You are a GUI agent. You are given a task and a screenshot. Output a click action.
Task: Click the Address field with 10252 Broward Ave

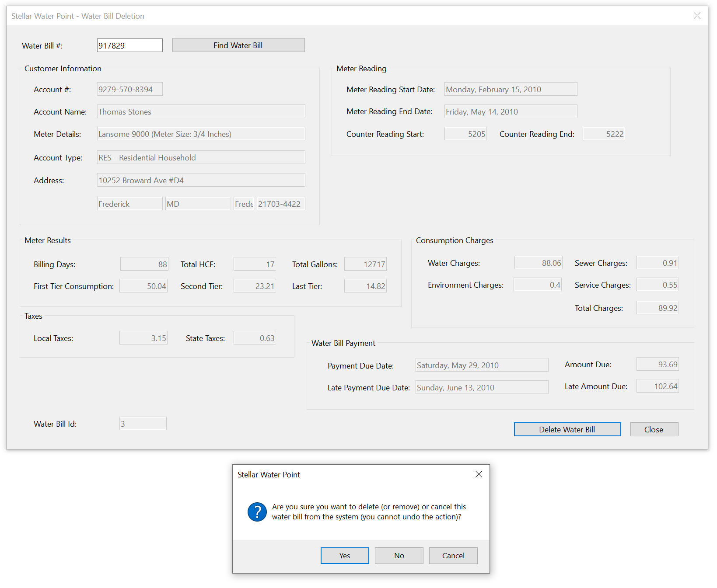pyautogui.click(x=201, y=180)
